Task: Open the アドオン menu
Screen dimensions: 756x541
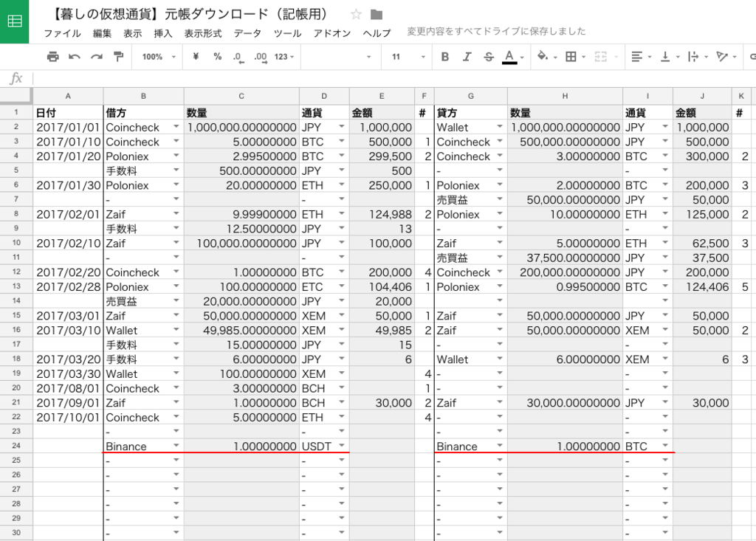Action: click(x=331, y=33)
